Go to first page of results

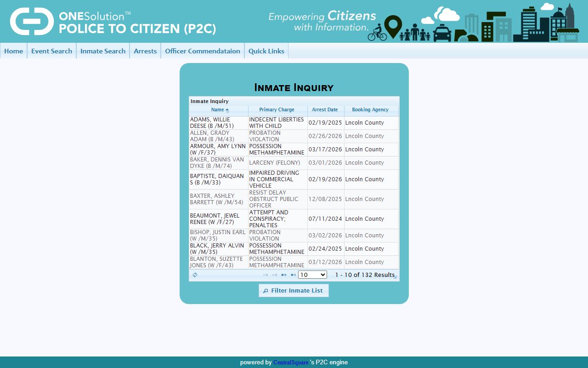coord(266,275)
